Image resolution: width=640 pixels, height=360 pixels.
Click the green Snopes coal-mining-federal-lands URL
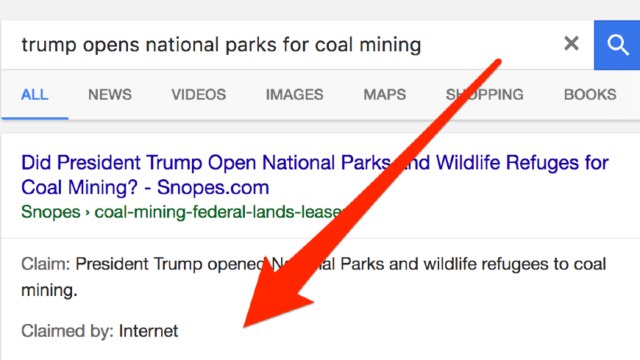pyautogui.click(x=183, y=212)
